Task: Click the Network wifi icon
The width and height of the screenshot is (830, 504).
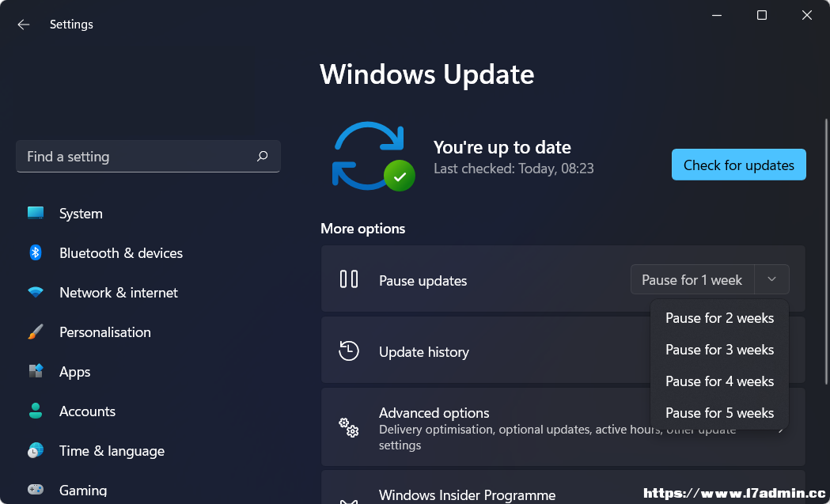Action: click(36, 292)
